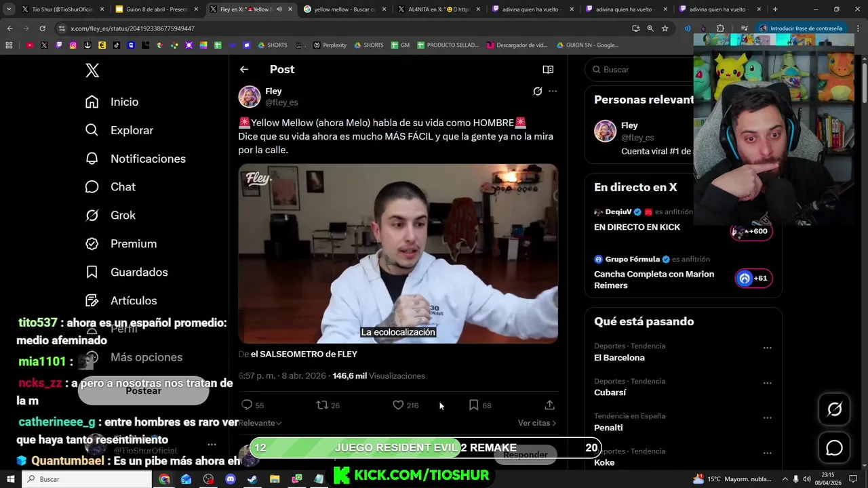Image resolution: width=868 pixels, height=488 pixels.
Task: Mute the audio icon on Fley tab
Action: pyautogui.click(x=279, y=9)
